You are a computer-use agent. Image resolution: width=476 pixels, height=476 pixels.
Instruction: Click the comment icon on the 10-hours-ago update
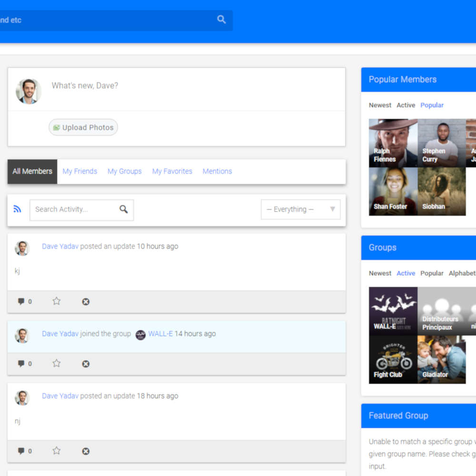pos(21,301)
